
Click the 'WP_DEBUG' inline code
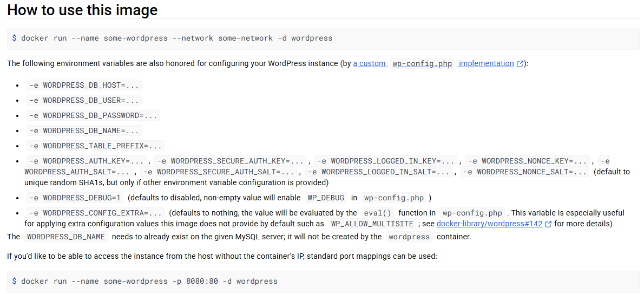326,198
